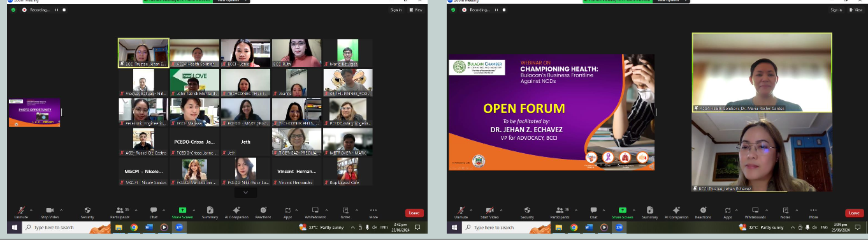Select the Photo Opportunity shared-screen thumbnail
868x240 pixels.
(x=34, y=112)
